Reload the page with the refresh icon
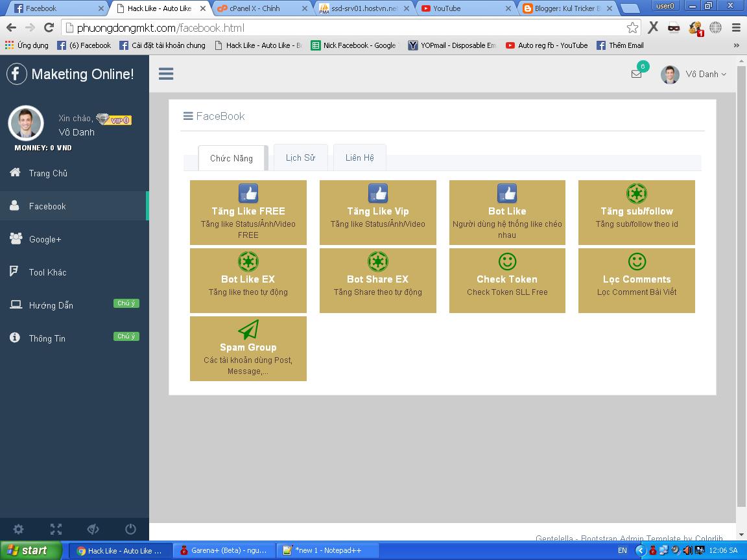The width and height of the screenshot is (747, 560). [49, 28]
